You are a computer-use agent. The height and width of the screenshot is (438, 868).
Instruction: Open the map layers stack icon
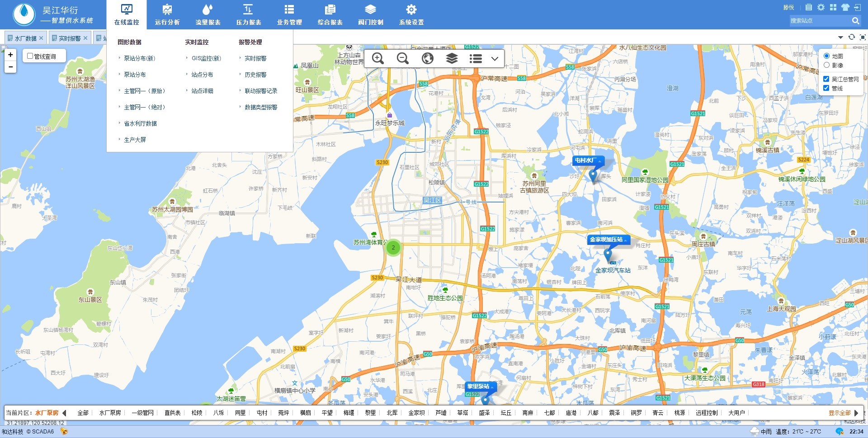coord(452,58)
